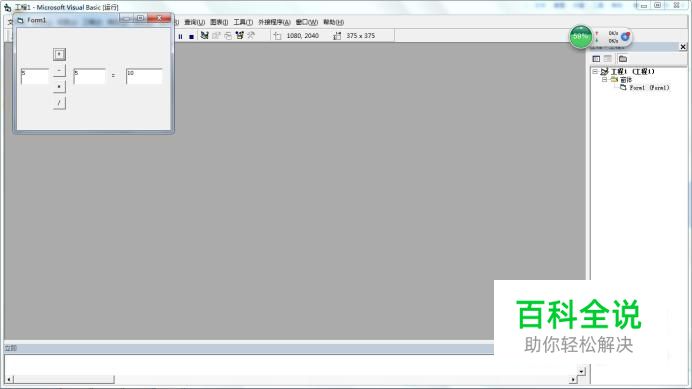
Task: Open the 窗口(W) menu
Action: (x=307, y=22)
